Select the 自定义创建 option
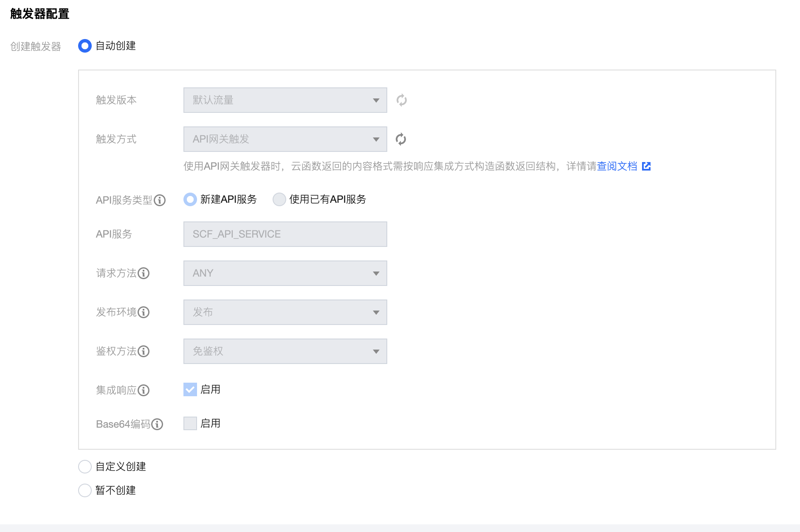The height and width of the screenshot is (532, 800). (x=85, y=467)
